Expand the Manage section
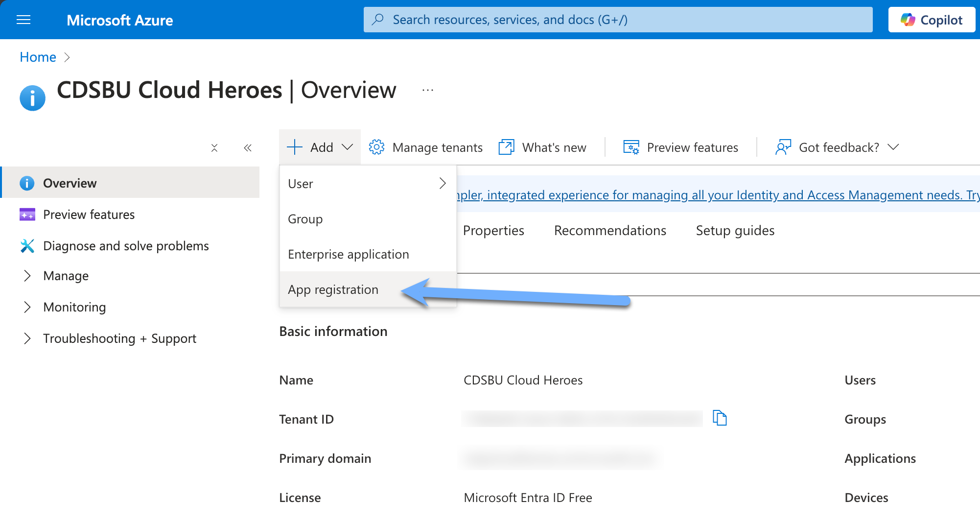This screenshot has width=980, height=526. [27, 276]
